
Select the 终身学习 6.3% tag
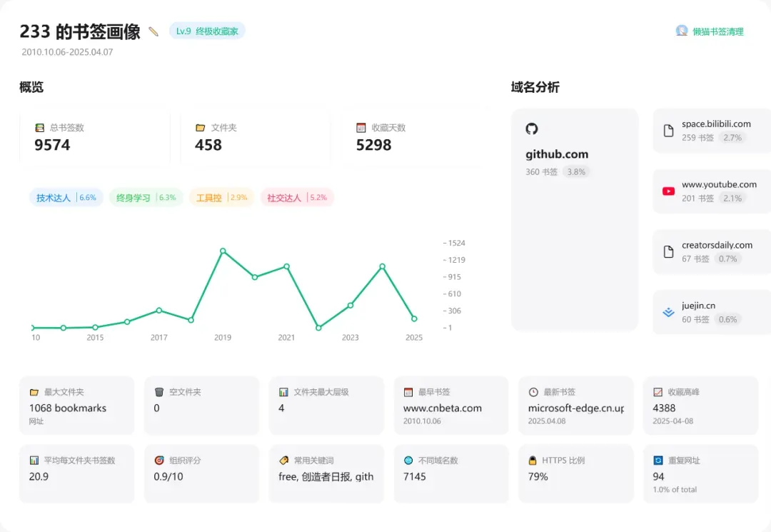146,198
